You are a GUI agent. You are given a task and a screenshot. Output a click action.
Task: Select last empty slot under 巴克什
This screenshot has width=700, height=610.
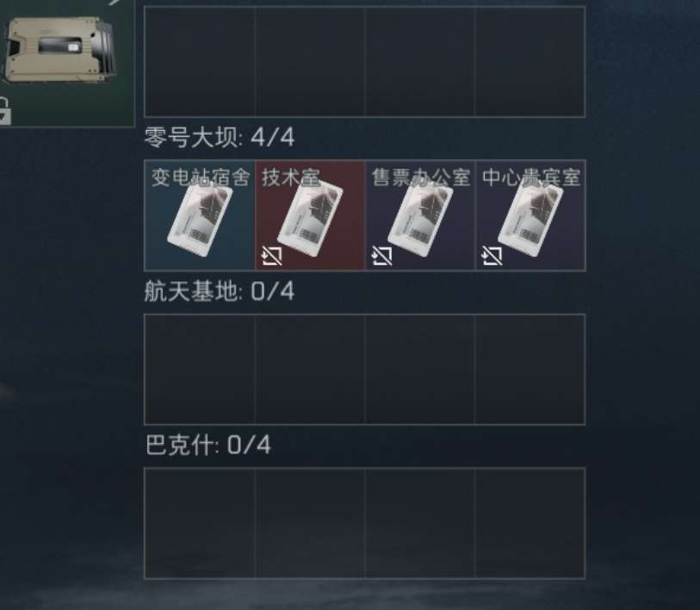530,523
